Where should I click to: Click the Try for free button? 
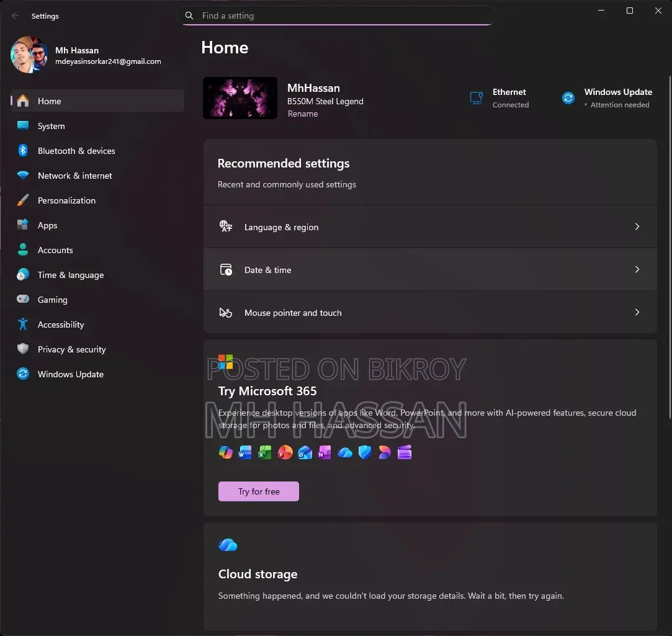coord(258,491)
